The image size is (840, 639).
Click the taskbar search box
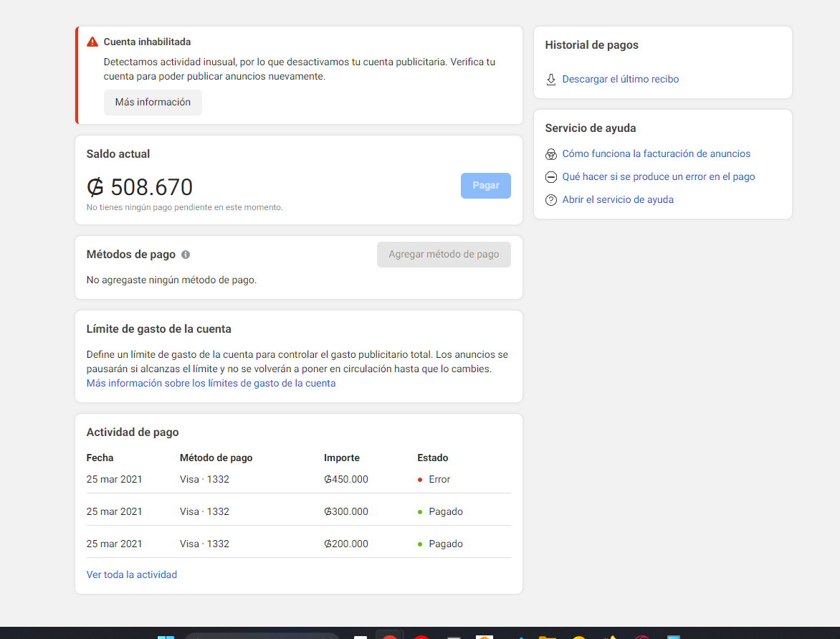click(x=262, y=635)
